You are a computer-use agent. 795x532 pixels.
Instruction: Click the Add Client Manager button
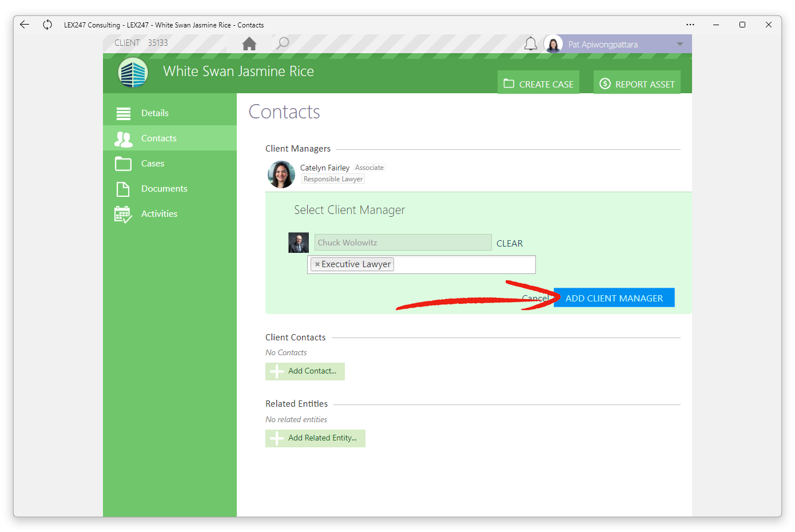point(614,297)
